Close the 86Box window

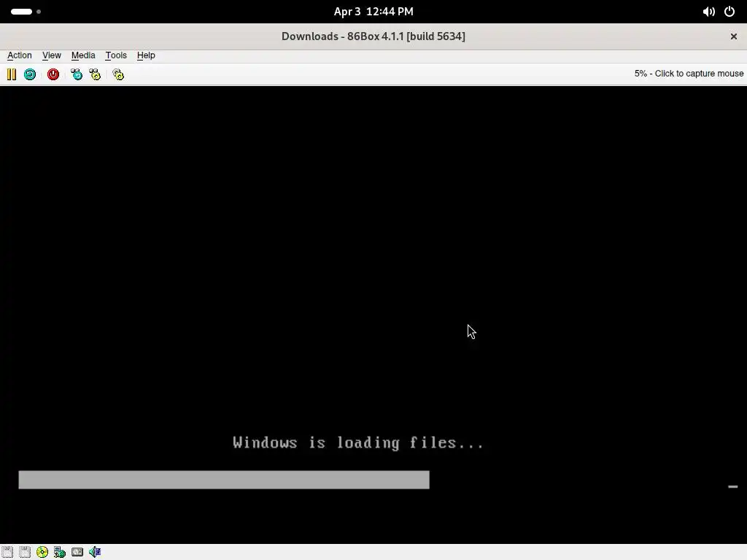(734, 36)
